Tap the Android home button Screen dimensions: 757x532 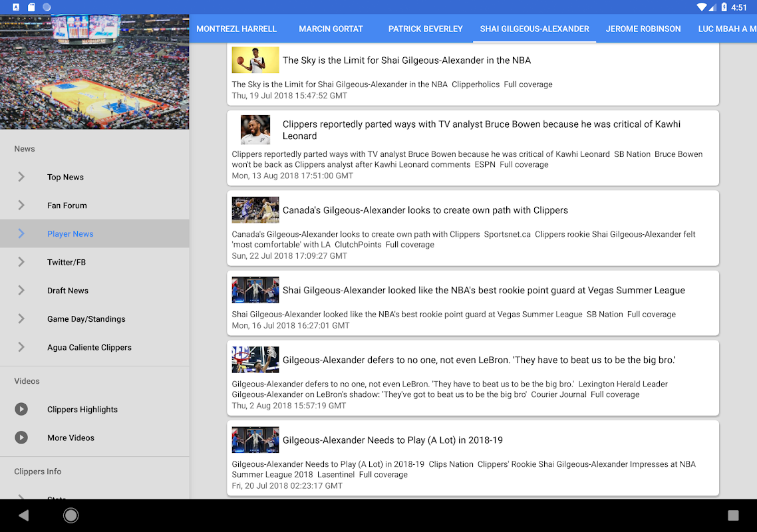(x=71, y=515)
